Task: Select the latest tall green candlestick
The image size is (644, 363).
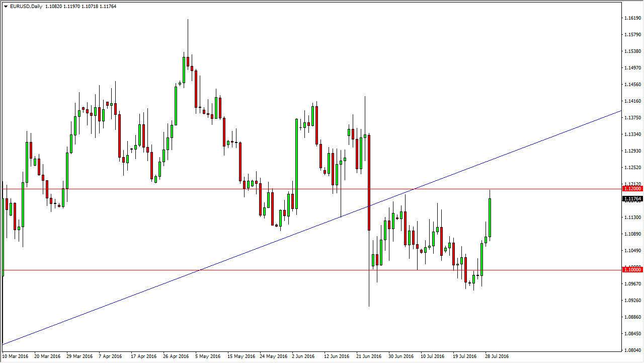Action: click(x=490, y=216)
